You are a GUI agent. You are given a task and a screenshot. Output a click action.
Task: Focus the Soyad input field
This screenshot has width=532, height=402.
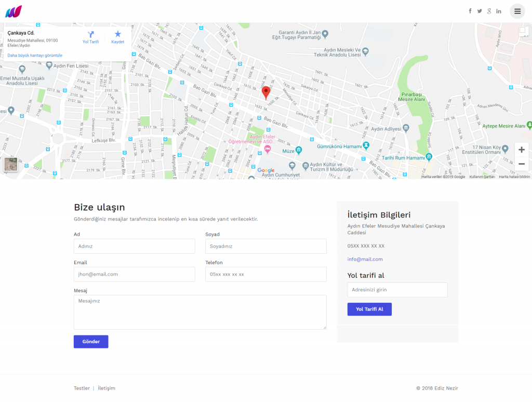(265, 246)
